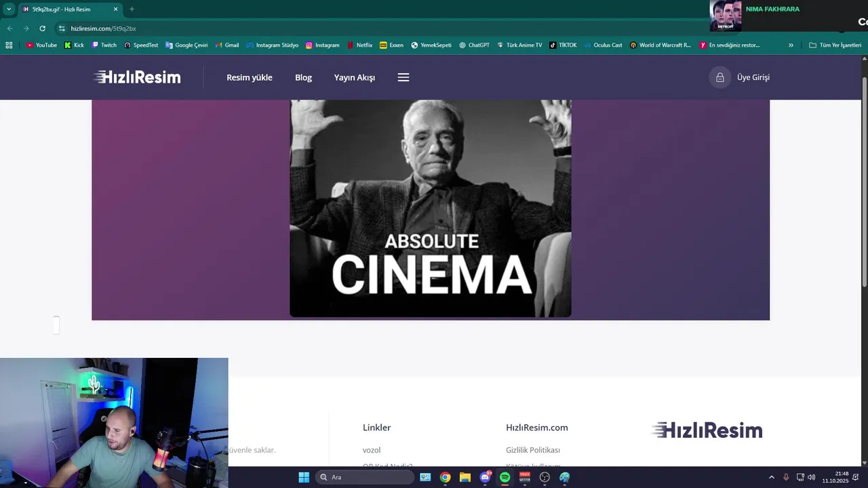This screenshot has height=488, width=868.
Task: Close the Hızlı Resim browser tab
Action: (x=115, y=9)
